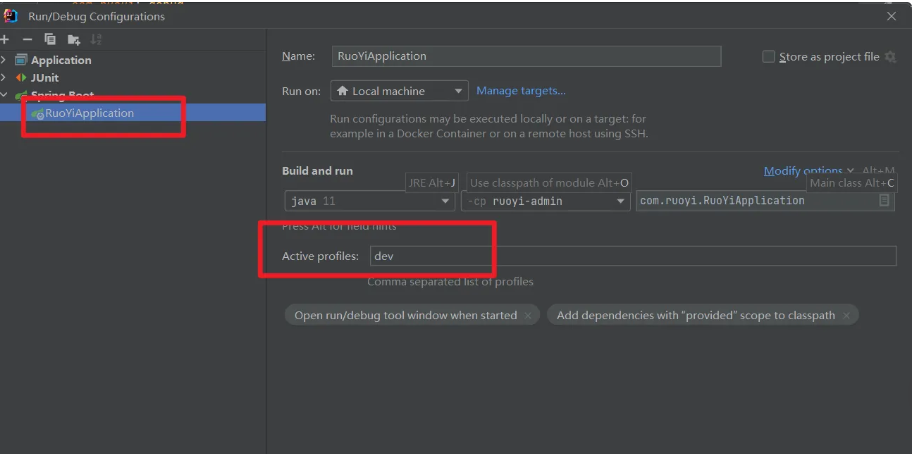
Task: Open the Modify options menu
Action: [x=808, y=171]
